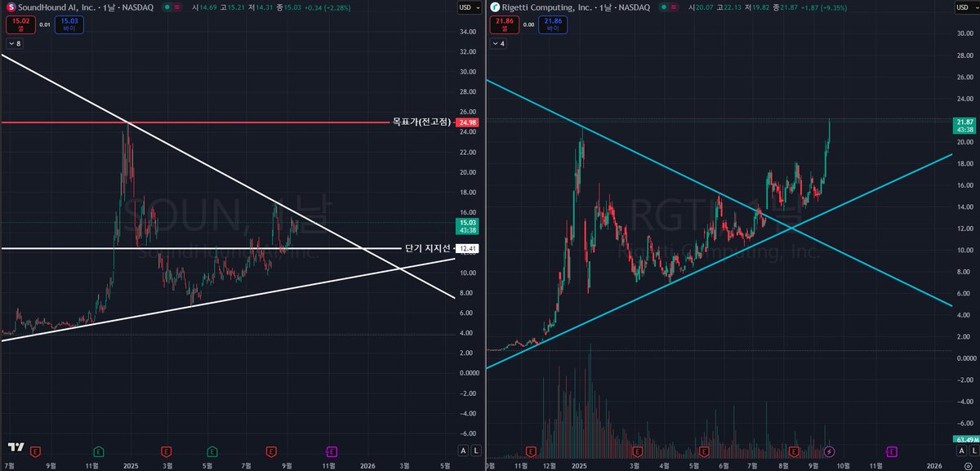Expand the 8 indicators legend on SoundHound chart
The height and width of the screenshot is (471, 980).
pyautogui.click(x=13, y=43)
